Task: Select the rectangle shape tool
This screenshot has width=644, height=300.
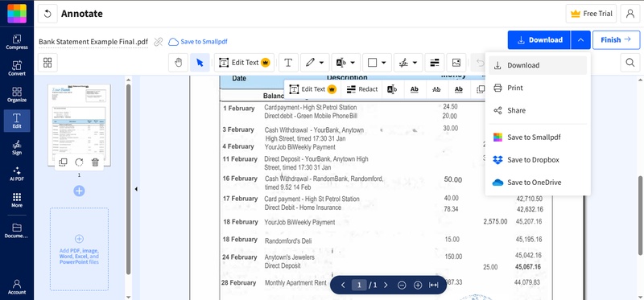Action: [x=372, y=63]
